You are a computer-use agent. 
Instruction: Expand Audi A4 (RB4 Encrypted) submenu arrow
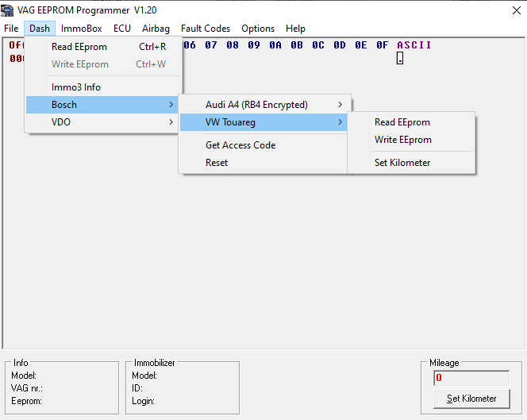[x=340, y=105]
